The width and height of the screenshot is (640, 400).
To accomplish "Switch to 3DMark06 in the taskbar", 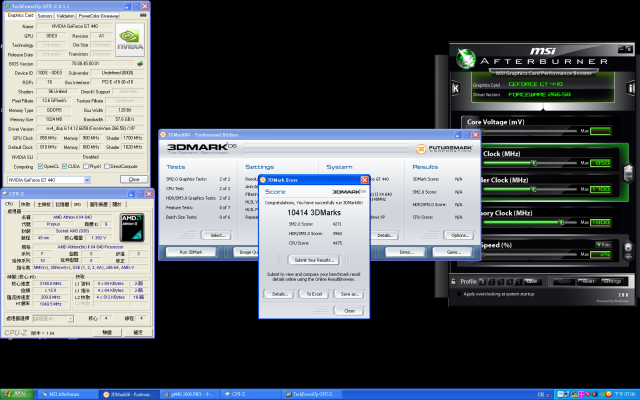I will point(129,394).
